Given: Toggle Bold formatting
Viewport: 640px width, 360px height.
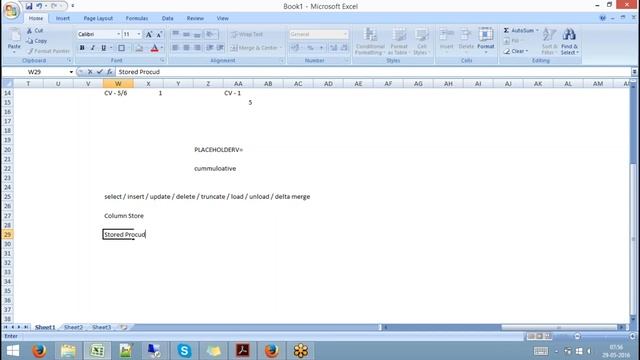Looking at the screenshot, I should [82, 48].
